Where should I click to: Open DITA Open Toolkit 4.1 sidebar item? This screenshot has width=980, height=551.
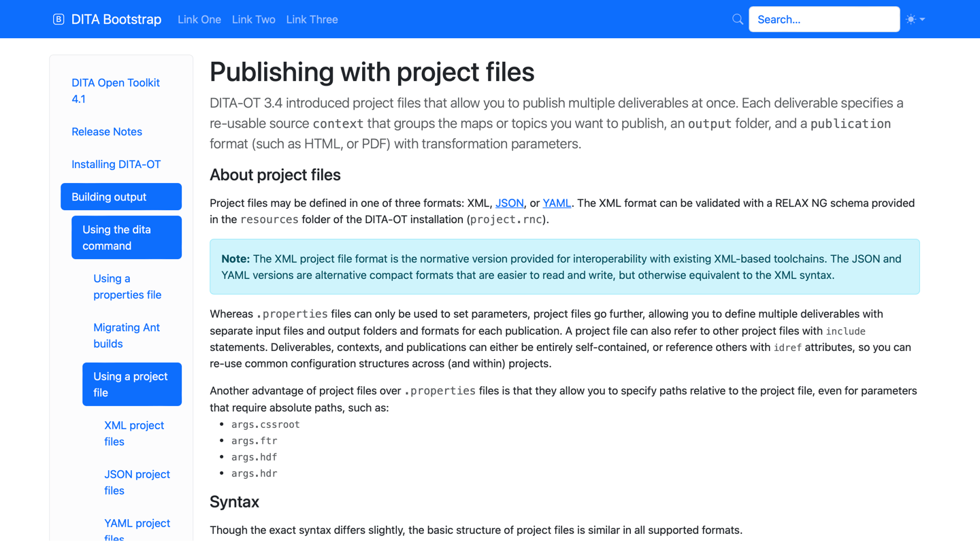(x=116, y=90)
